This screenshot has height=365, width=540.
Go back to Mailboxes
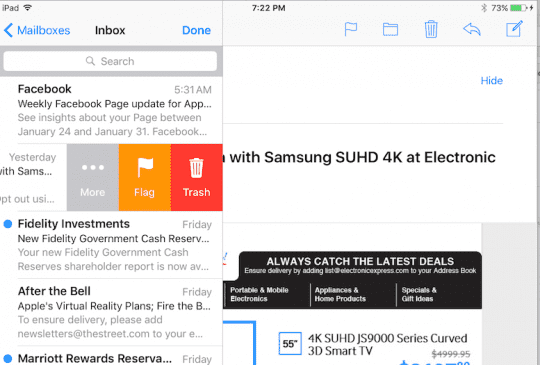pos(37,30)
